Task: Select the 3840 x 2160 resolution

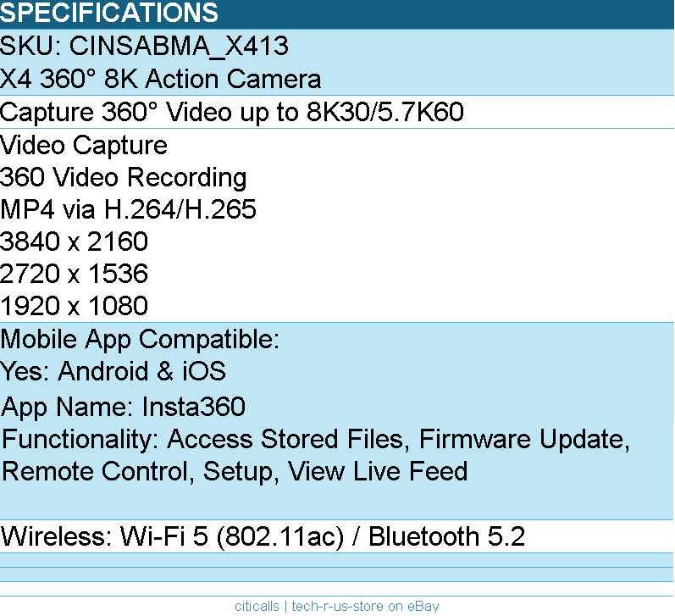Action: 74,241
